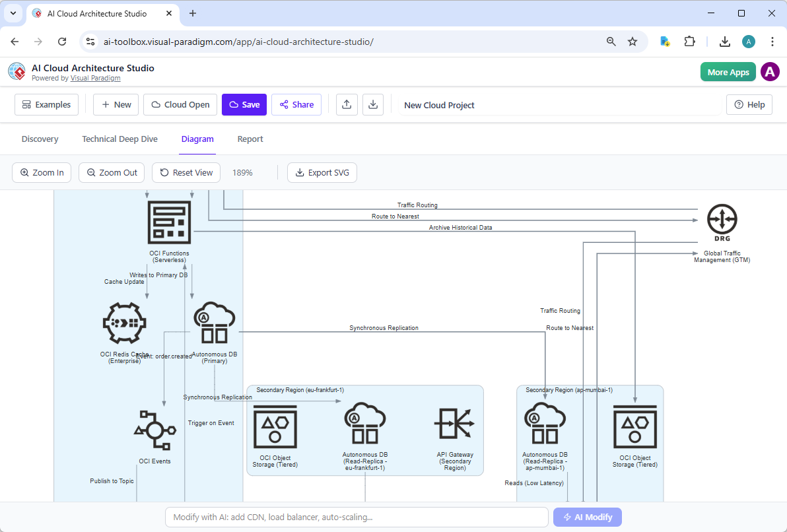787x532 pixels.
Task: Select the OCI Functions (Serverless) icon
Action: click(x=170, y=222)
